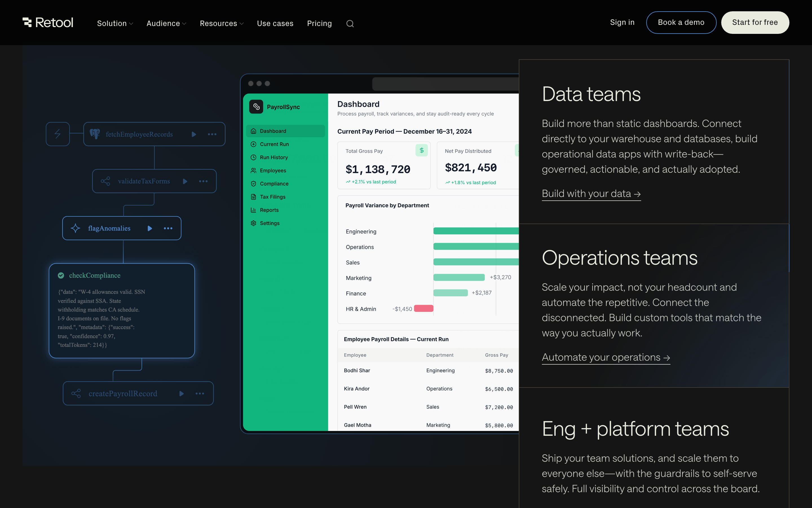Click the red HR & Admin variance bar
This screenshot has width=812, height=508.
423,308
